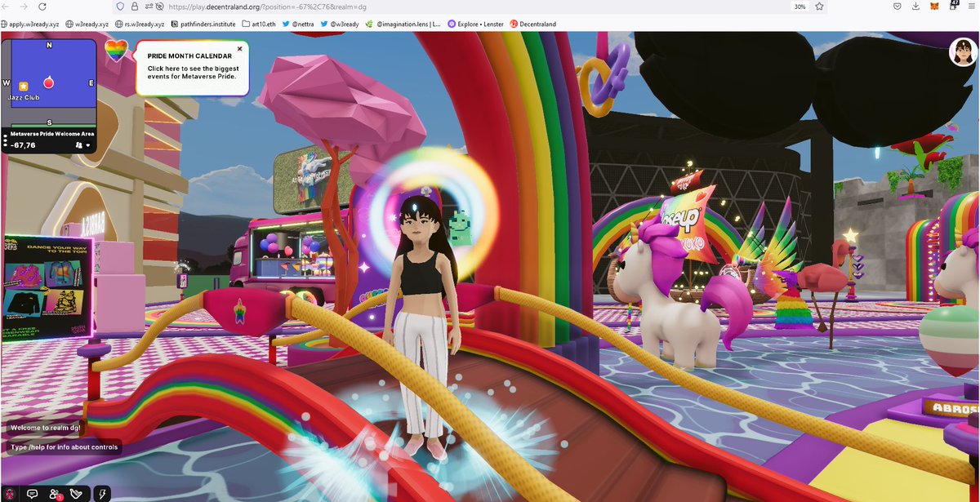Open the minimap in the corner
The width and height of the screenshot is (980, 502).
[49, 82]
